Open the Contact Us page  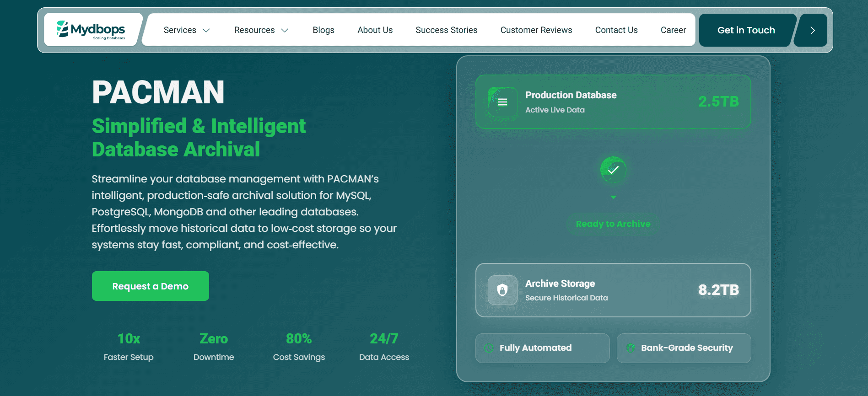click(x=616, y=30)
